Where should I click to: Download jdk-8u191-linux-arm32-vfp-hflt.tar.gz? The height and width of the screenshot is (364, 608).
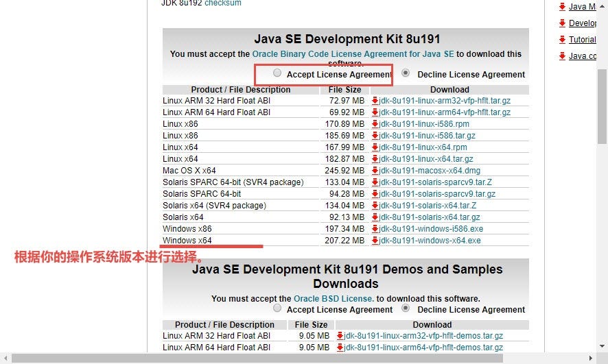(445, 101)
